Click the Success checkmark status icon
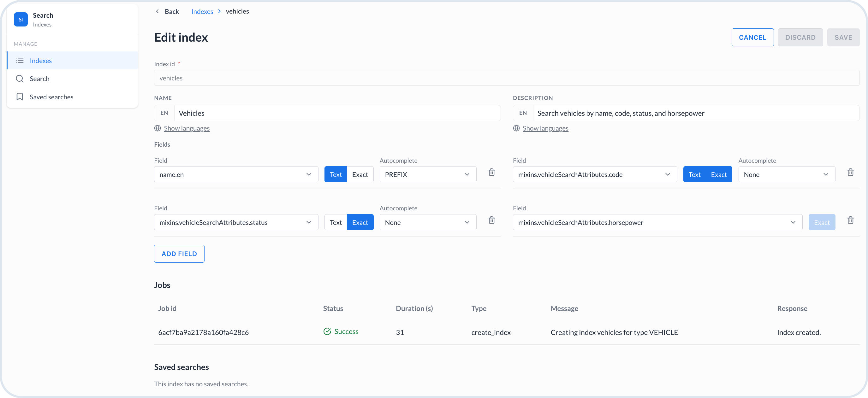This screenshot has width=868, height=398. coord(327,332)
